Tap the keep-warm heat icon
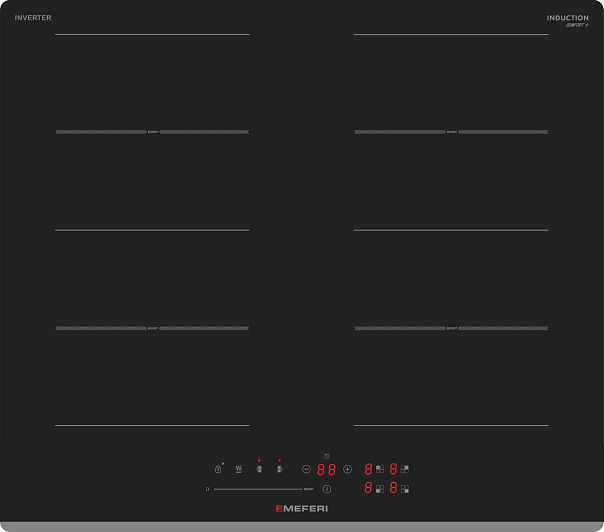Screen dimensions: 604x532 [x=238, y=469]
